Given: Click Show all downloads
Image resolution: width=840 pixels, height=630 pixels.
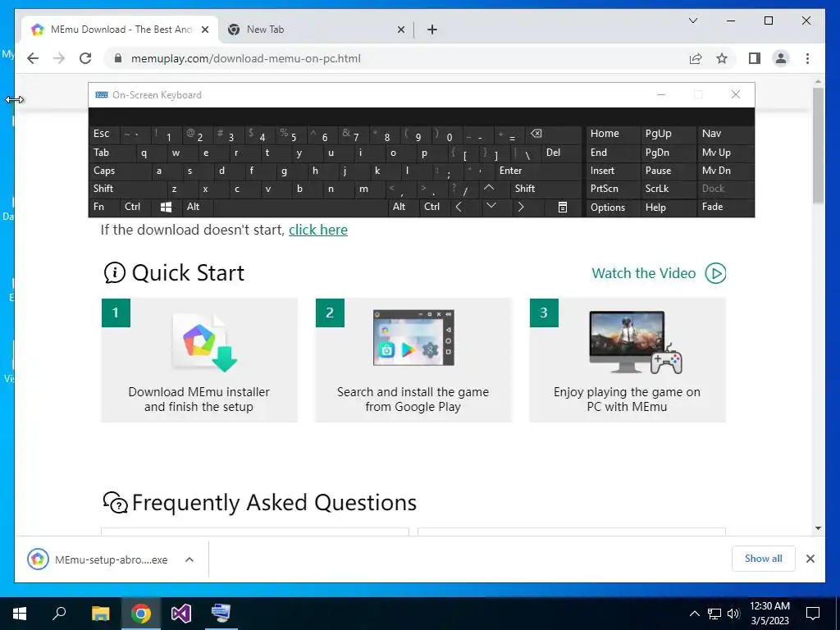Looking at the screenshot, I should point(764,559).
